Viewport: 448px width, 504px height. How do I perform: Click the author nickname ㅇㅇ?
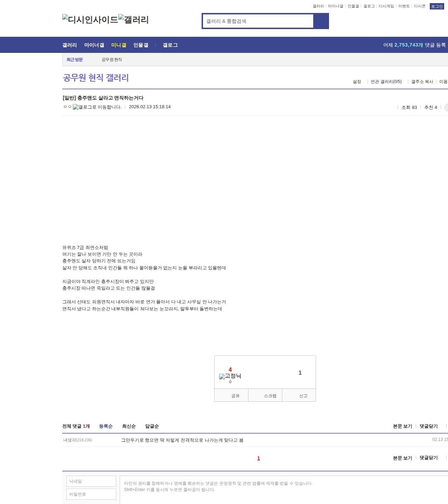(x=68, y=107)
